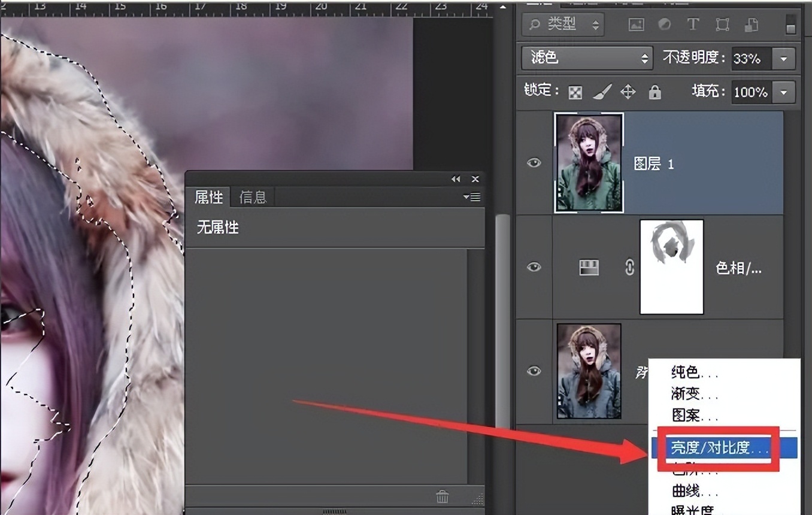812x515 pixels.
Task: Click the type layer filter icon
Action: coord(693,25)
